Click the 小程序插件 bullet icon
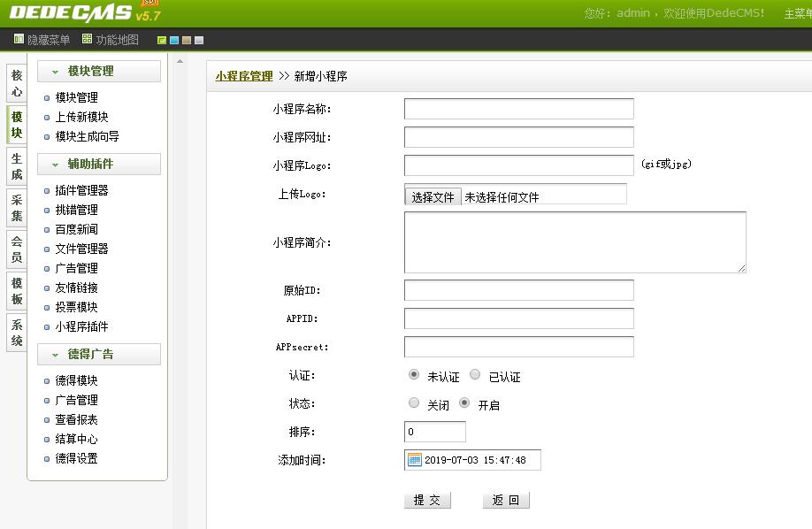This screenshot has height=529, width=812. (x=47, y=327)
